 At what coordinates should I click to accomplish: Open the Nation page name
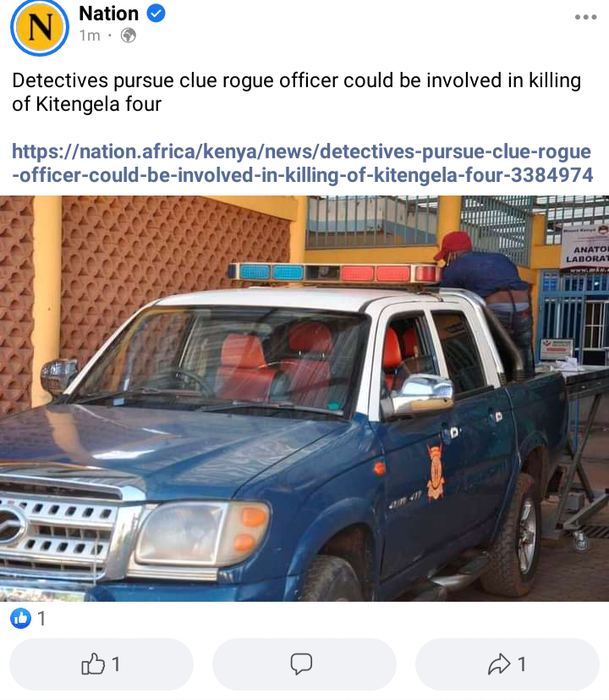(109, 14)
